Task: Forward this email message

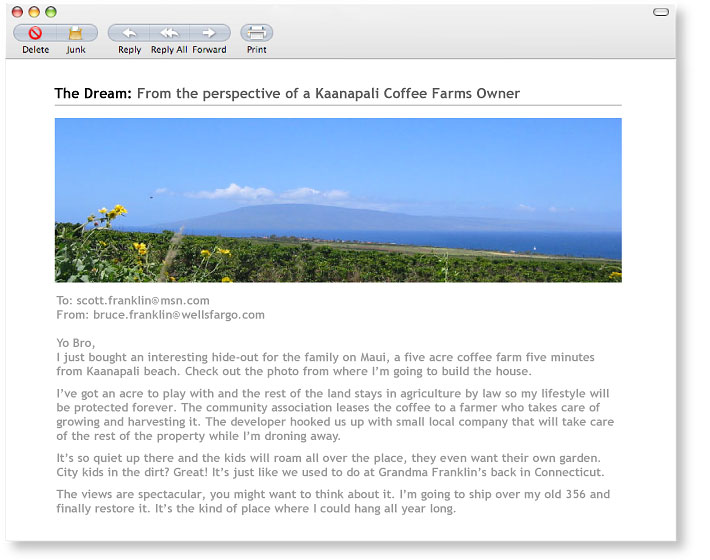Action: pyautogui.click(x=209, y=33)
